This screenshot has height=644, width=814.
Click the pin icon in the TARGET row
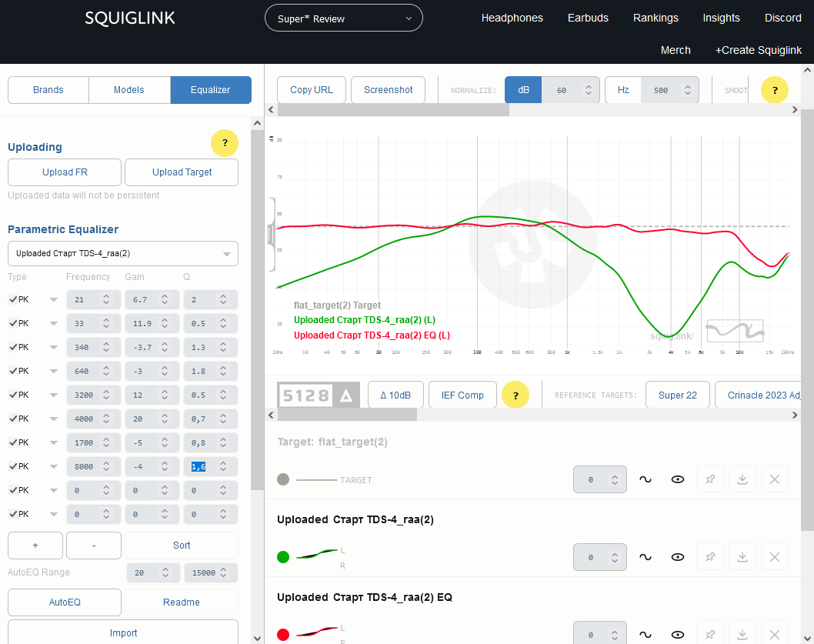click(x=710, y=479)
